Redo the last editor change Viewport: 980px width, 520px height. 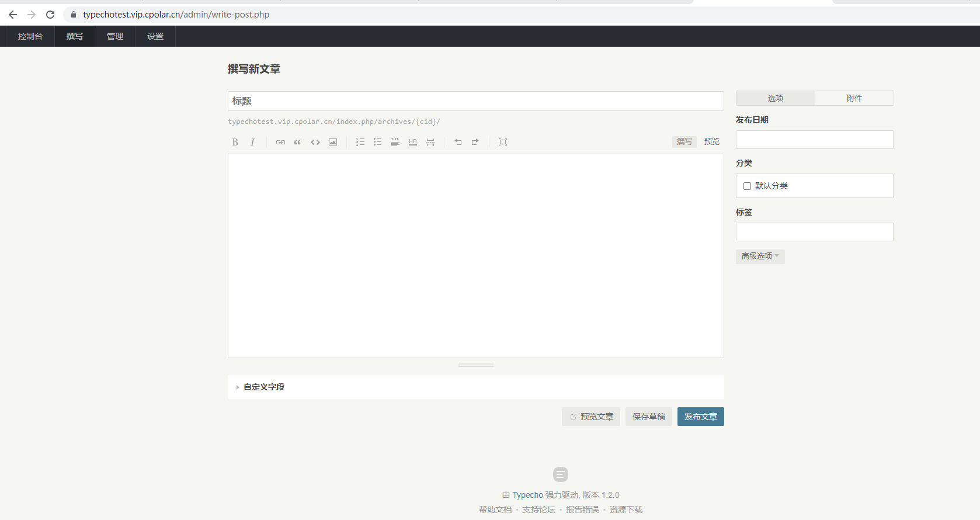(475, 142)
